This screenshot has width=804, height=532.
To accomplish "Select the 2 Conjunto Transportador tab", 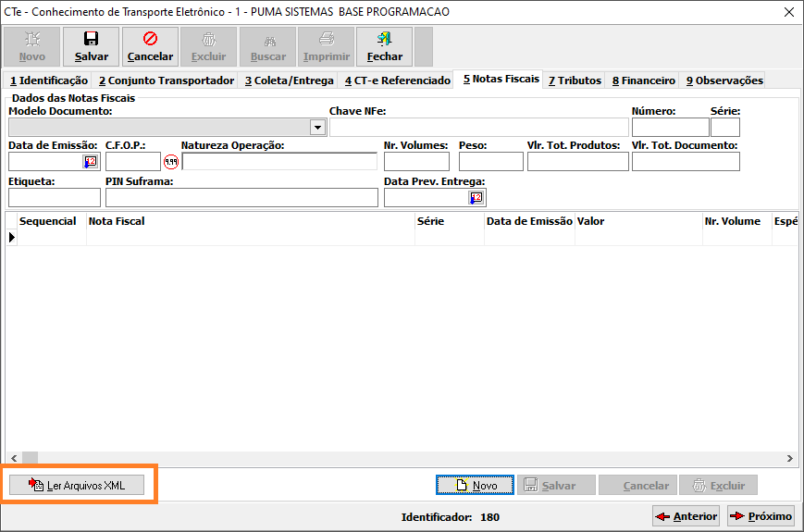I will pos(166,80).
